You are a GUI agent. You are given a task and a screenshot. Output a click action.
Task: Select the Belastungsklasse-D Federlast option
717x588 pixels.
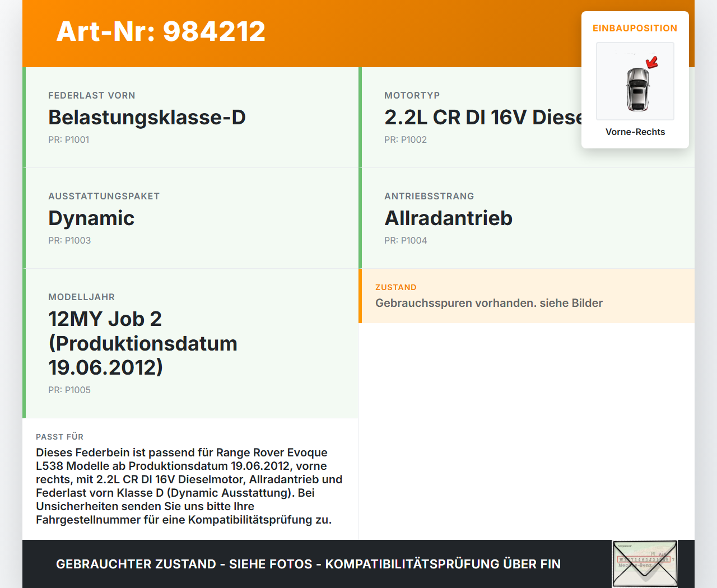[x=147, y=118]
